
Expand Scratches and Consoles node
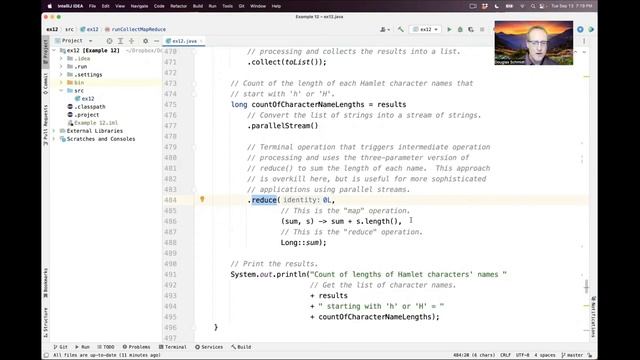tap(54, 139)
